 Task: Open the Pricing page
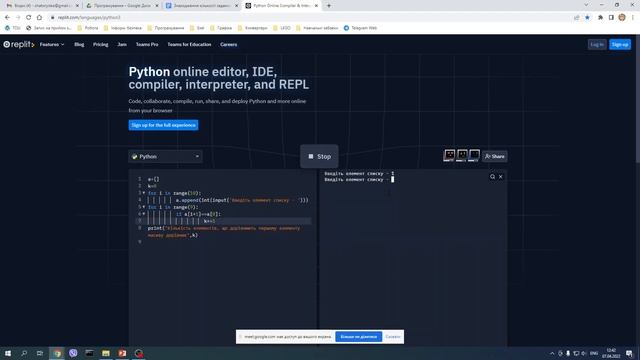click(x=100, y=44)
